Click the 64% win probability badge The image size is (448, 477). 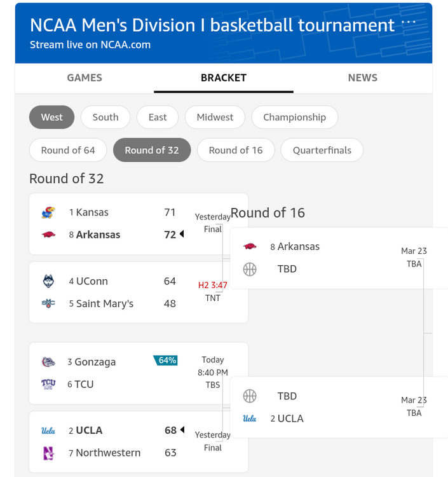(x=166, y=361)
